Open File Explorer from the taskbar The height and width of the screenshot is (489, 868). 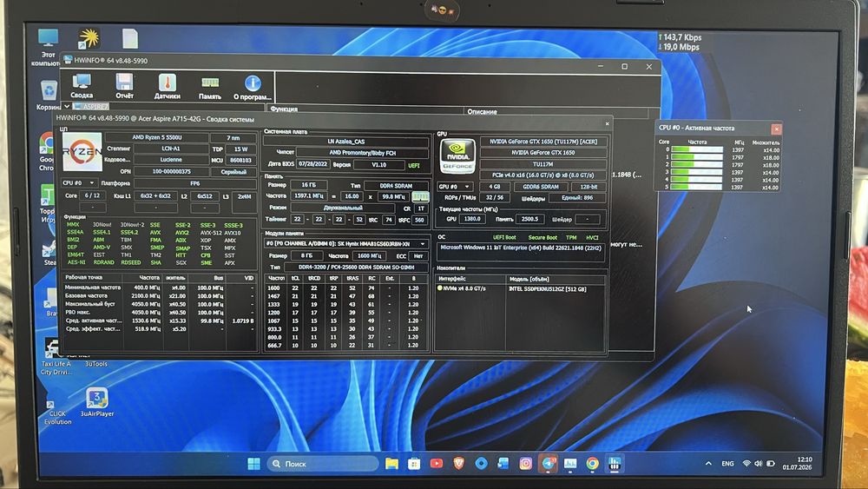392,464
